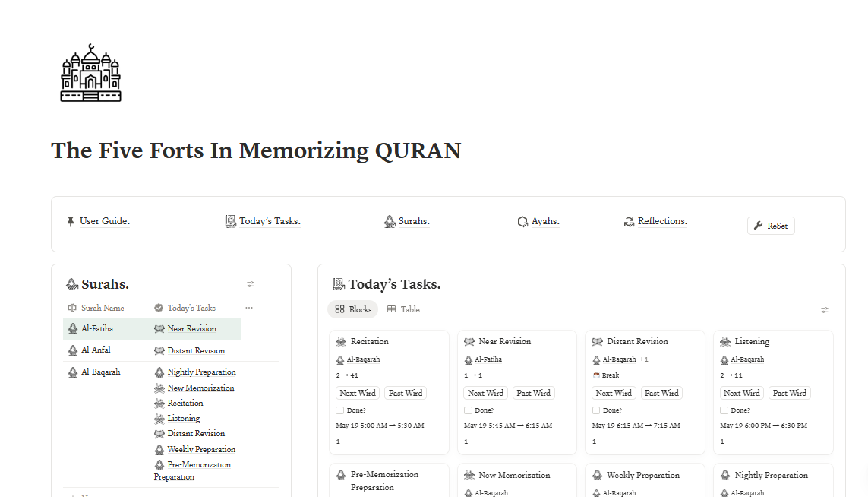
Task: Click the Listening card icon
Action: pos(725,342)
